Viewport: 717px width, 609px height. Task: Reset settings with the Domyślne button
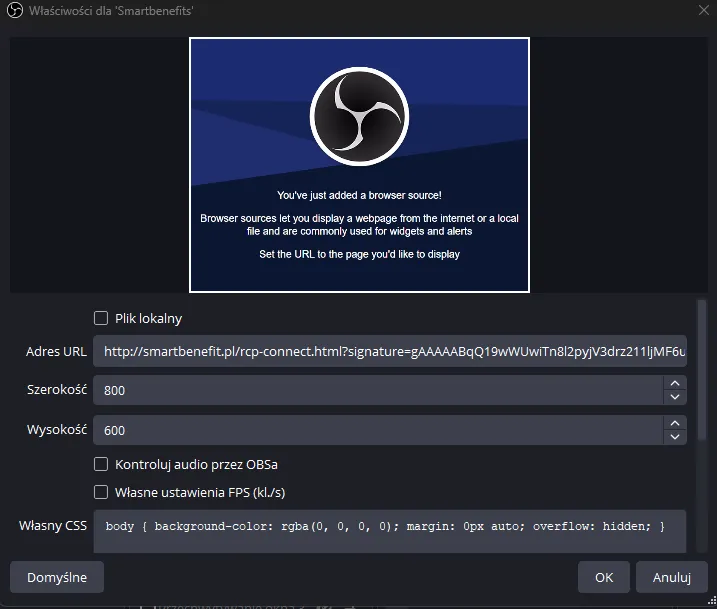pyautogui.click(x=57, y=577)
